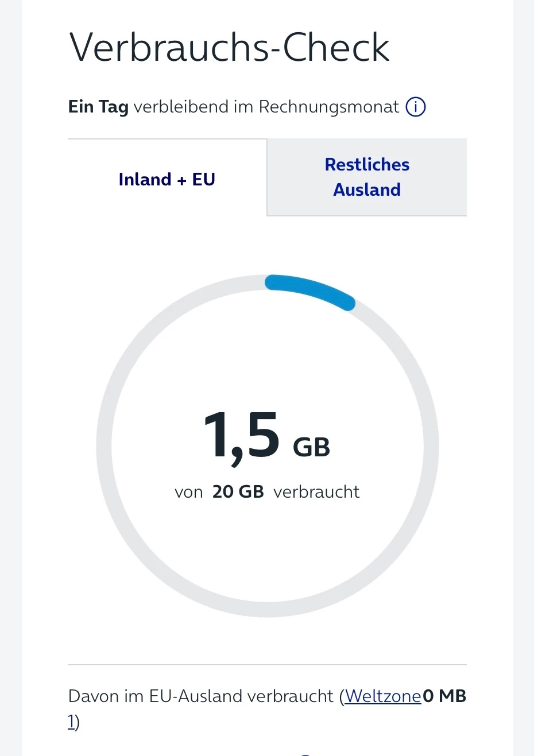Tap the large 1,5 usage number
534x756 pixels.
click(242, 436)
